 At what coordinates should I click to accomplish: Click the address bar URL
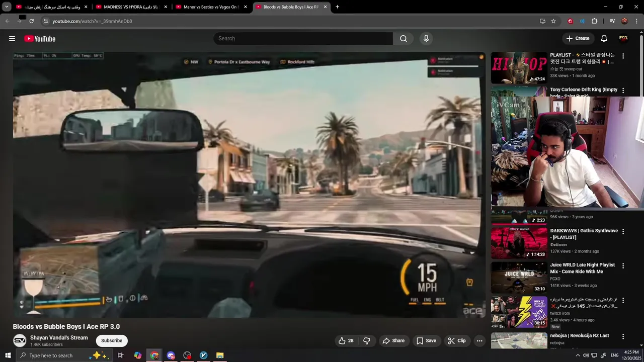pyautogui.click(x=92, y=21)
